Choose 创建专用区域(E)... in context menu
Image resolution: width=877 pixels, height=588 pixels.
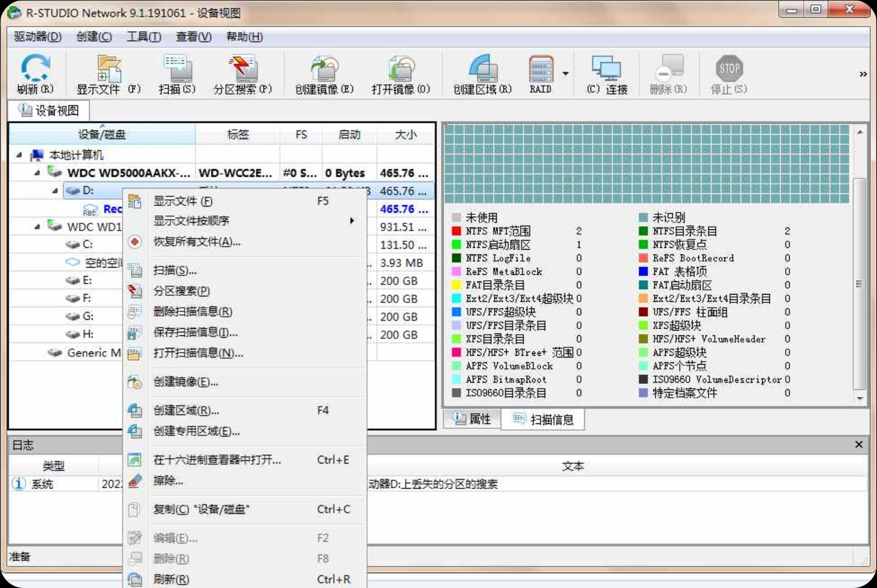pos(244,431)
